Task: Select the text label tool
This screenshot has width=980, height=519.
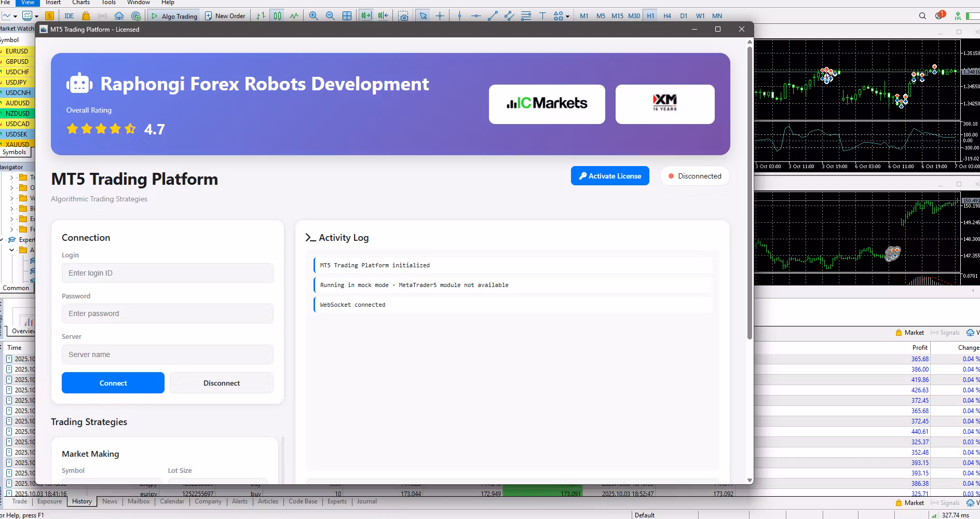Action: [542, 16]
